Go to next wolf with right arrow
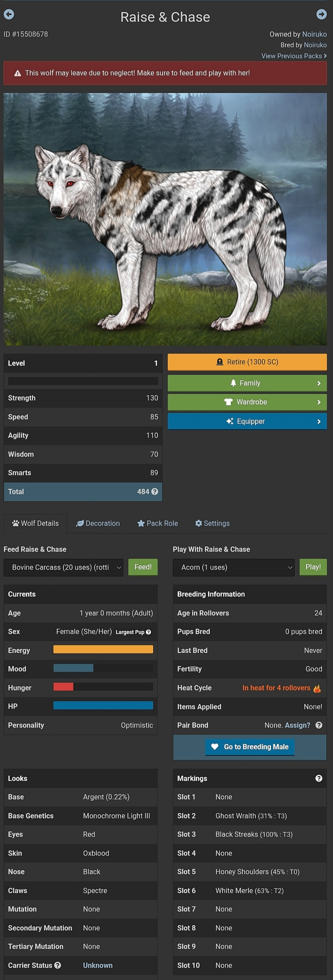The image size is (333, 980). point(322,15)
